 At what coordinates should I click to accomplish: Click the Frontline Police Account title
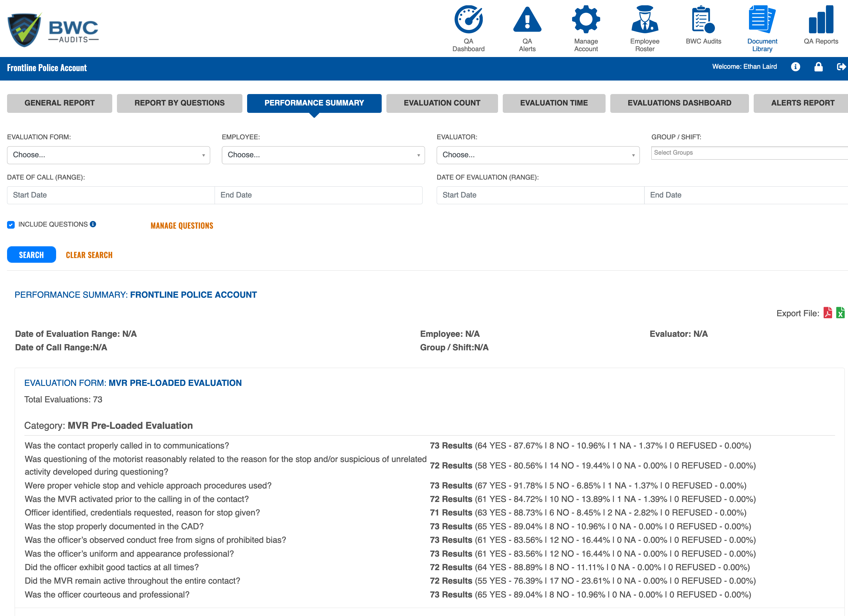(47, 68)
